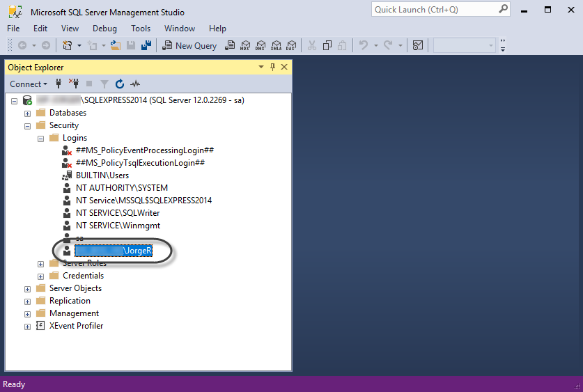Click the Analysis Services MDX Query icon
583x392 pixels.
[245, 46]
